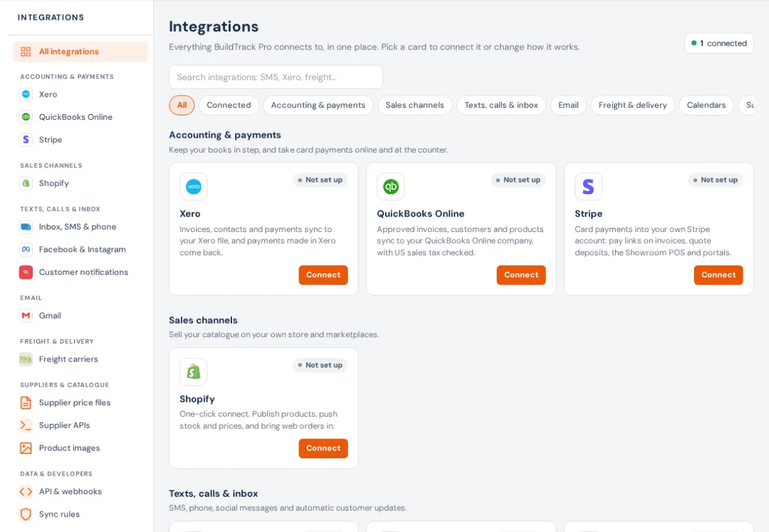Viewport: 769px width, 532px height.
Task: Open Stripe from the sidebar
Action: [81, 140]
